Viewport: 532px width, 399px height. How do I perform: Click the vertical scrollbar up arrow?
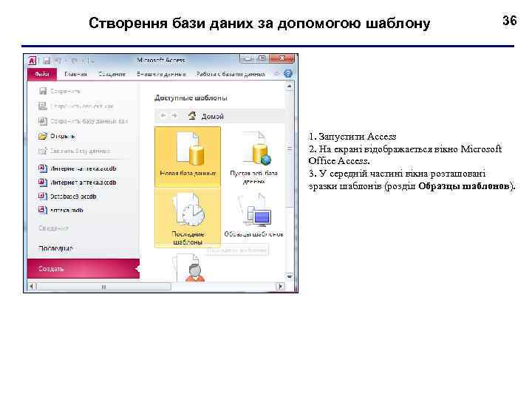(x=290, y=86)
